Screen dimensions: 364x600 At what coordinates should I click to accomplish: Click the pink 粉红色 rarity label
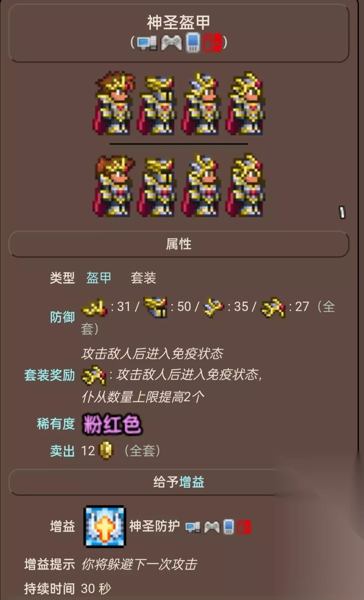112,425
